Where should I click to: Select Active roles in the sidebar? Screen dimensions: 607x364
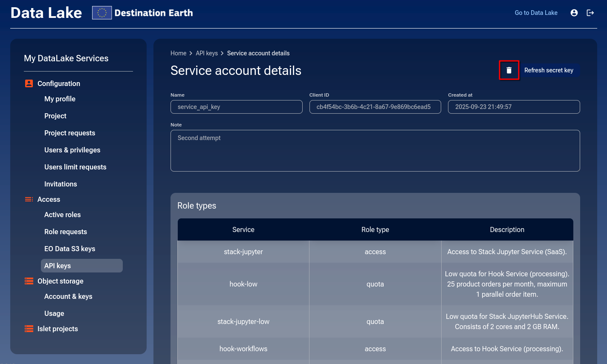click(62, 215)
